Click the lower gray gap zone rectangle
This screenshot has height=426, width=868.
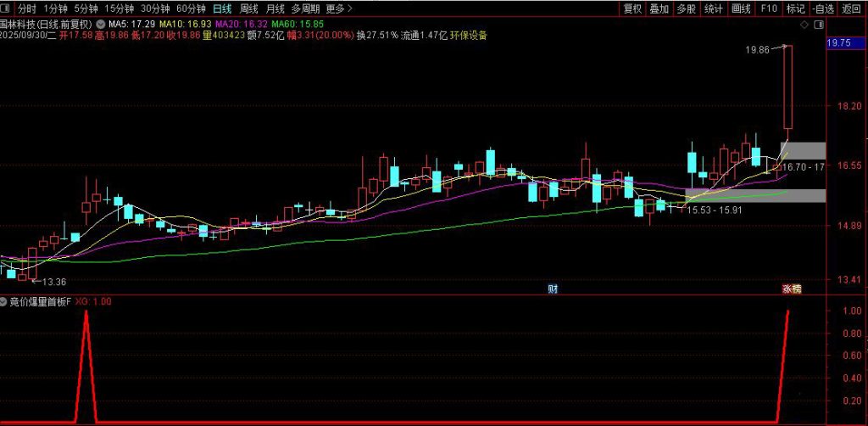pyautogui.click(x=755, y=195)
